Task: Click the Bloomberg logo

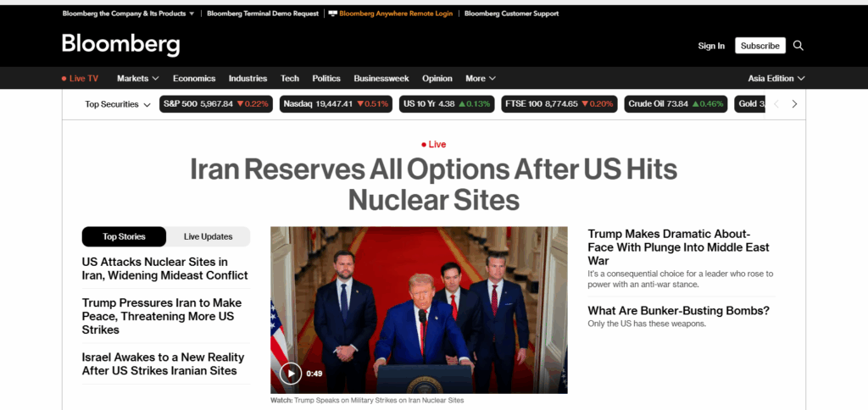Action: [x=120, y=45]
